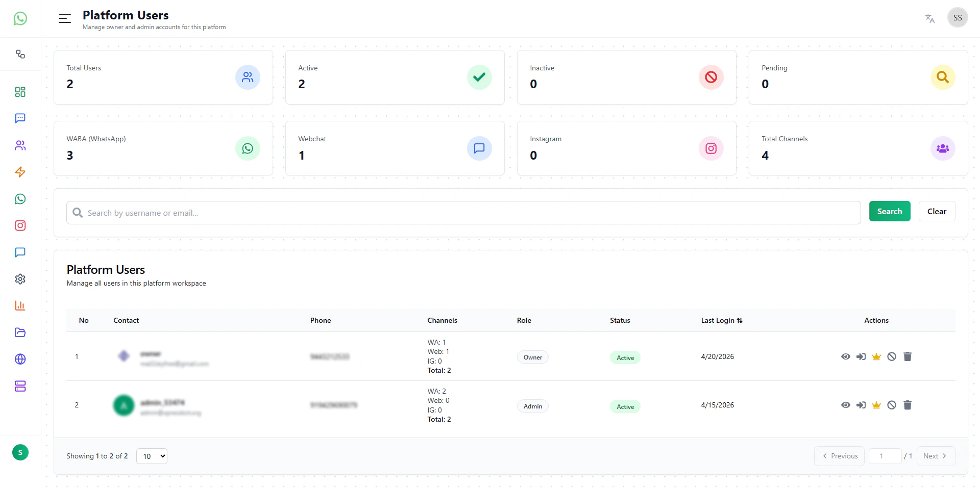Click the Owner role badge
This screenshot has width=980, height=487.
[533, 357]
